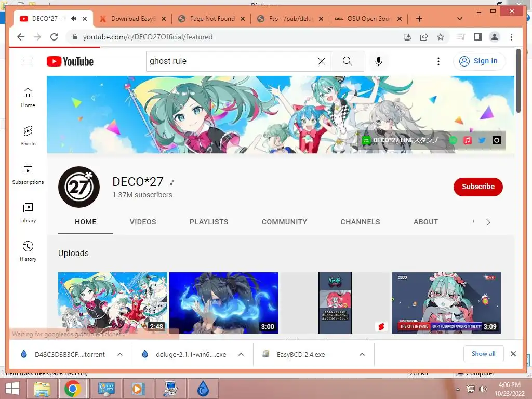Open the channel CHANNELS tab
Screen dimensions: 532x399
coord(360,222)
